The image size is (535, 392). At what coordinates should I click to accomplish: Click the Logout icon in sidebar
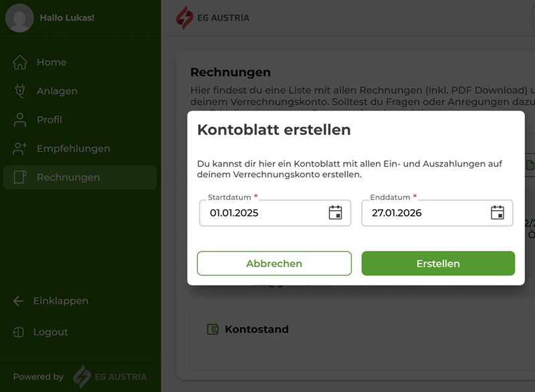pos(19,332)
